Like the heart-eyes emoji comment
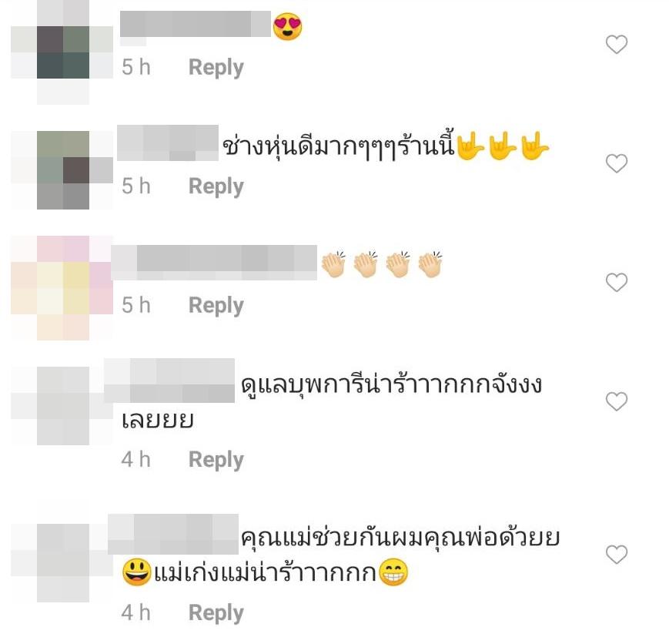The width and height of the screenshot is (669, 644). (x=617, y=45)
